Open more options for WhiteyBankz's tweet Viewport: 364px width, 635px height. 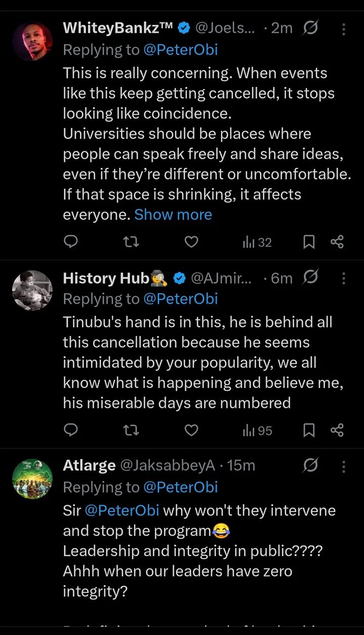[x=344, y=29]
